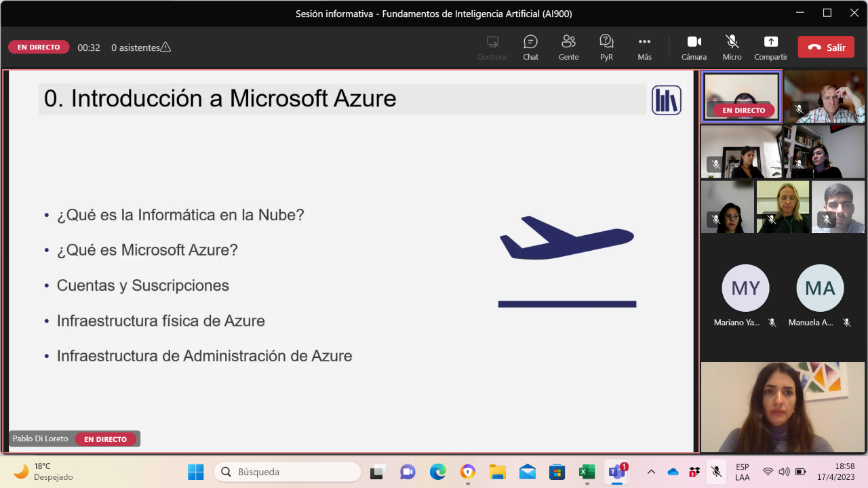Click the OneDrive cloud tray icon
Screen dimensions: 868x488
click(673, 472)
